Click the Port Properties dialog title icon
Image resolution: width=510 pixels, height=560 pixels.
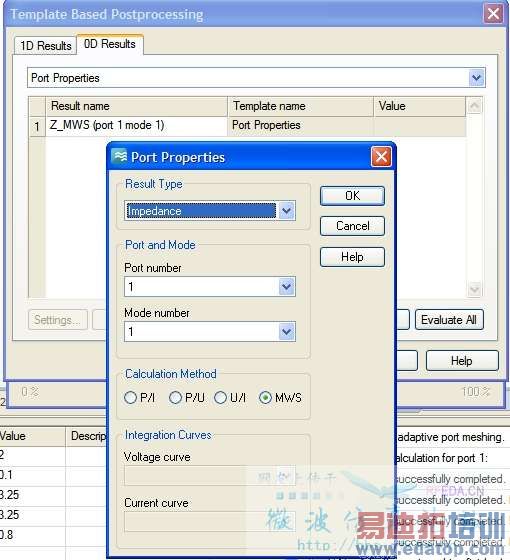pyautogui.click(x=120, y=156)
